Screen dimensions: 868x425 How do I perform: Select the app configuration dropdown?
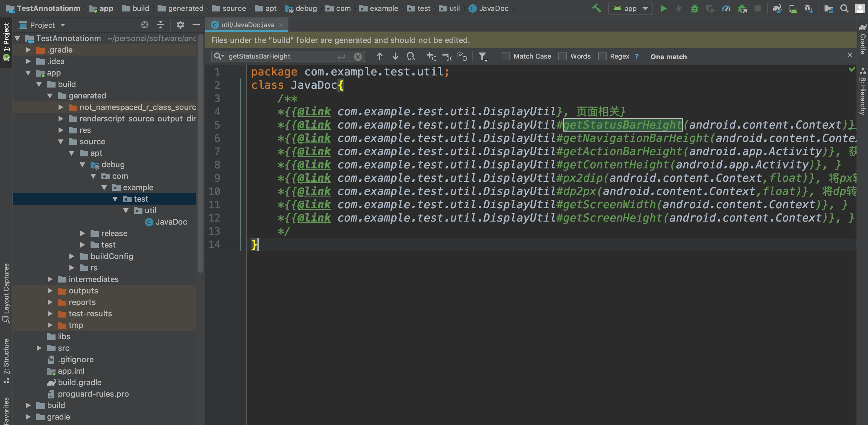[x=631, y=8]
